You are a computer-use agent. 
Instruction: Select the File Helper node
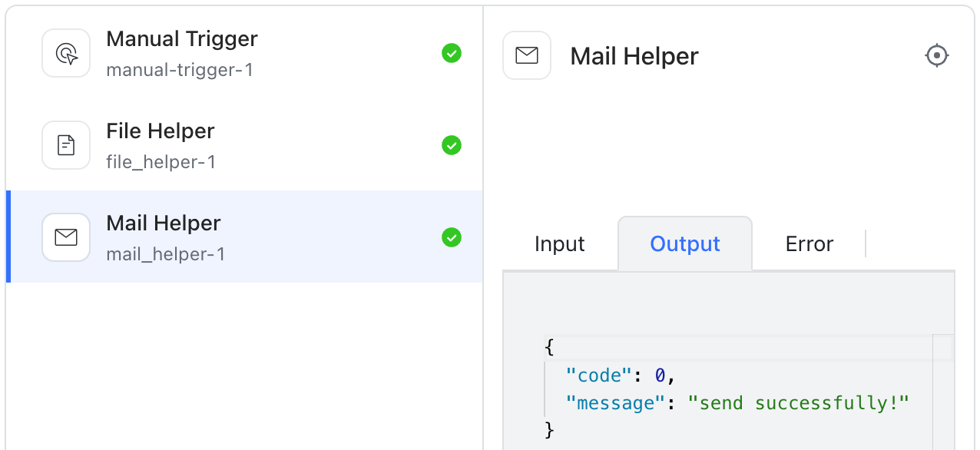coord(230,145)
